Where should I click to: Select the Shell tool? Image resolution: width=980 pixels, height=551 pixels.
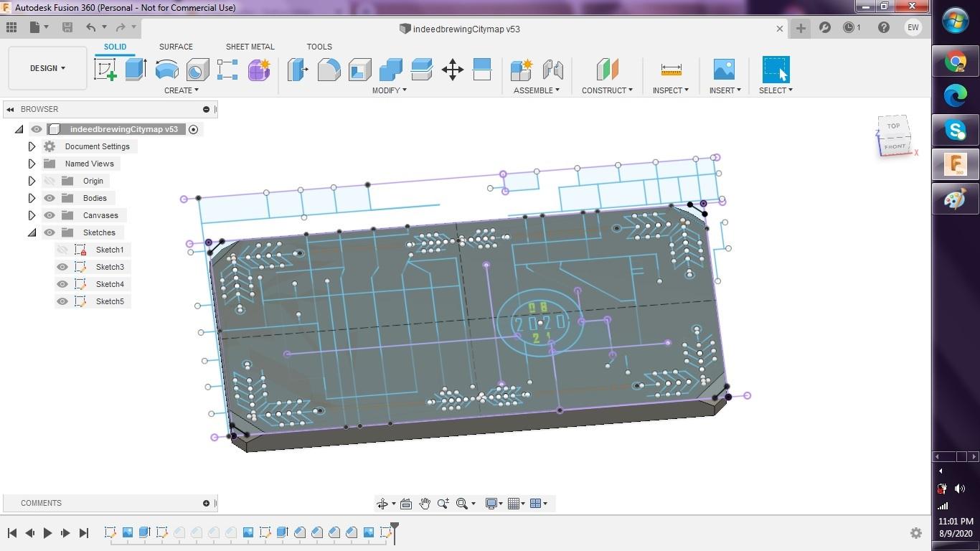[359, 70]
